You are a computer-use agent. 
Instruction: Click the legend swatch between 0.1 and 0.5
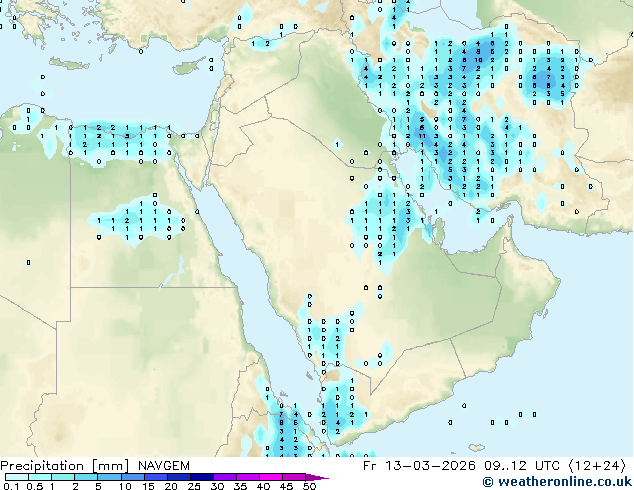click(x=17, y=477)
